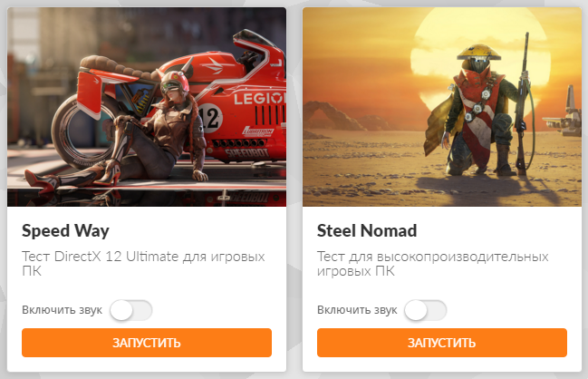
Task: Select the Speed Way title
Action: (65, 230)
